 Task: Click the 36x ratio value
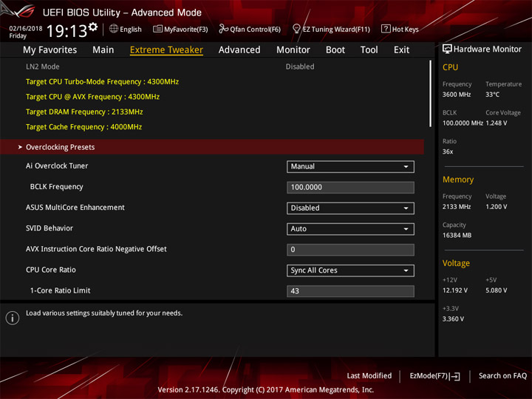point(448,151)
